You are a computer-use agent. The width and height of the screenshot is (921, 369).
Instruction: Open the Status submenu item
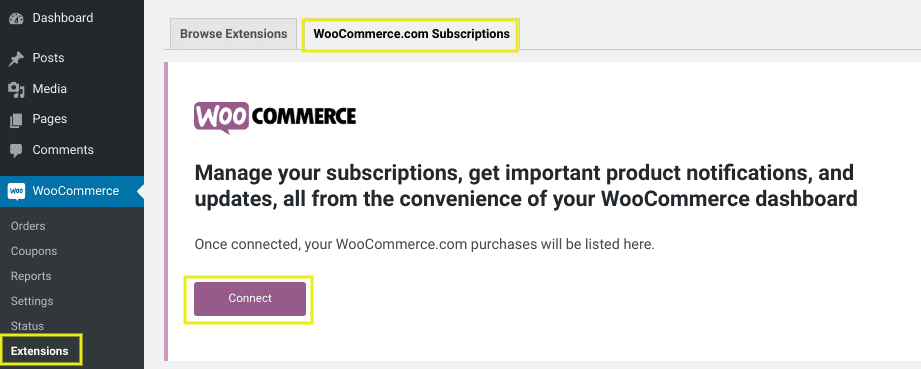[x=28, y=326]
